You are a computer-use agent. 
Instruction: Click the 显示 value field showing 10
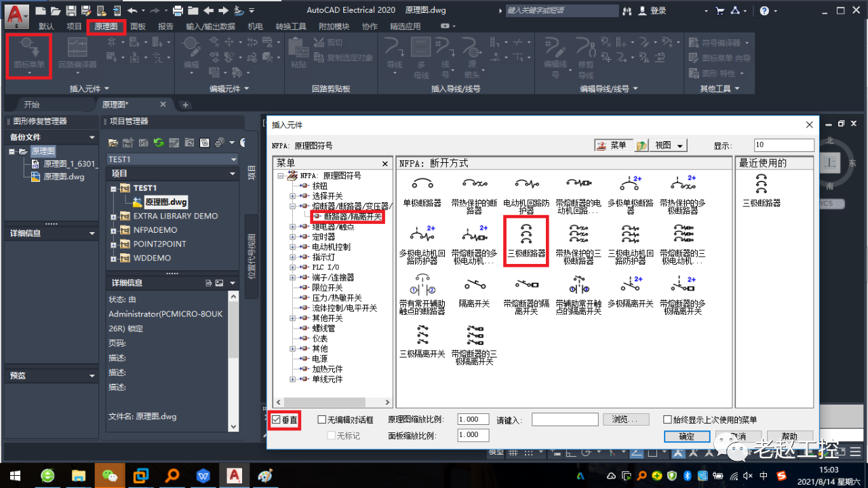(784, 145)
